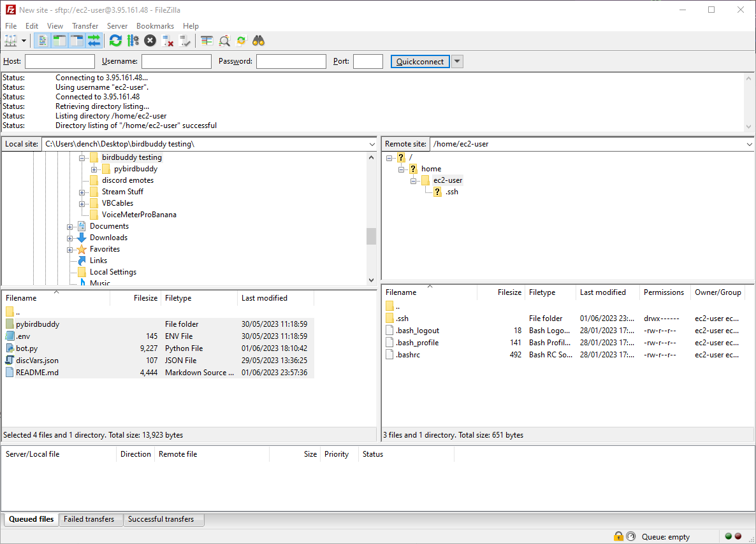
Task: Click the Password input field
Action: (291, 62)
